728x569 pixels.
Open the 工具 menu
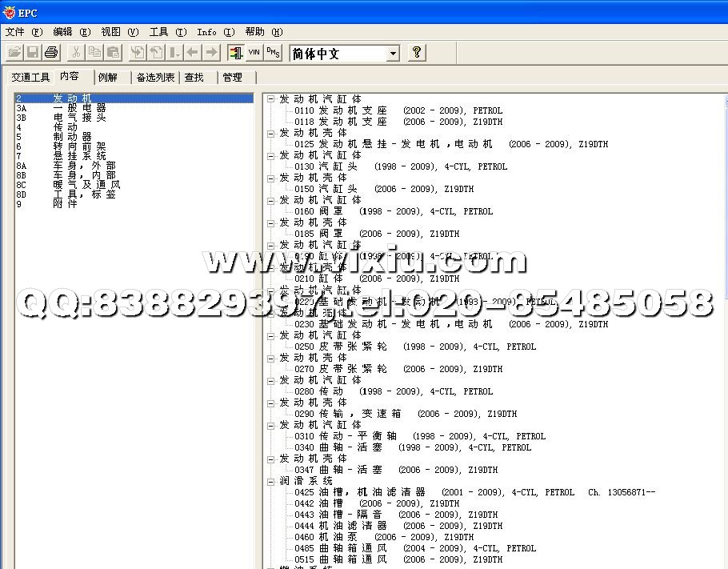point(167,32)
